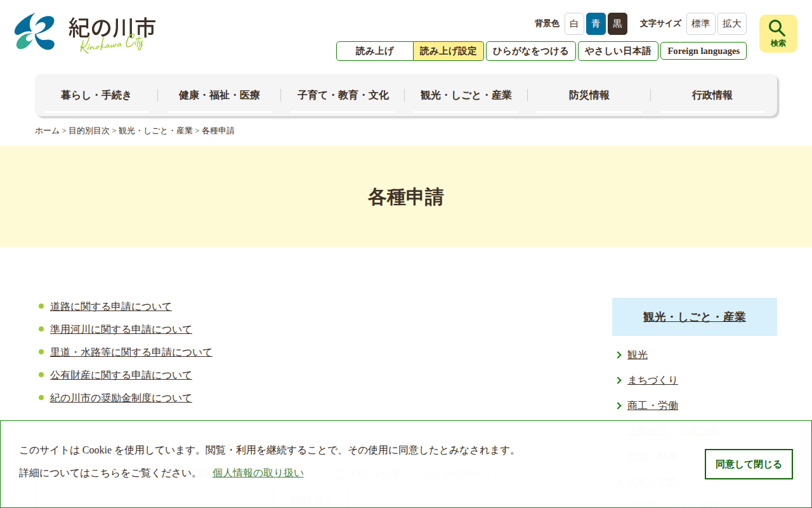Open 暮らし・手続き menu
This screenshot has height=508, width=812.
coord(96,95)
